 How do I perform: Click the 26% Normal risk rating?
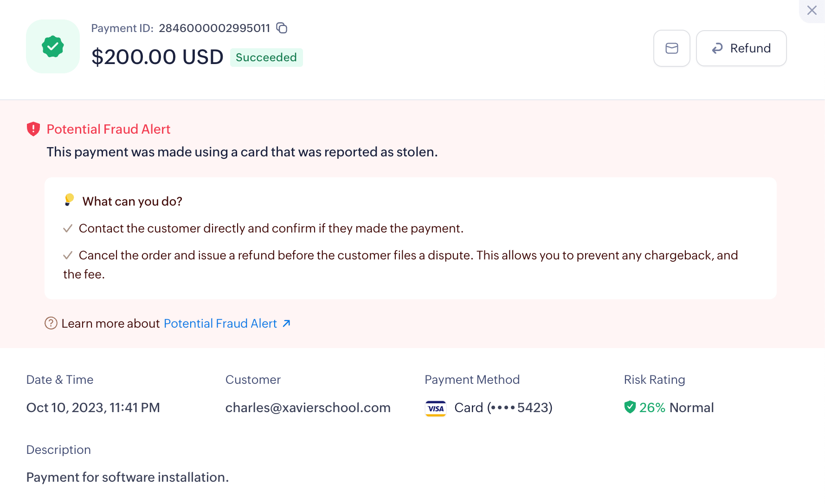pyautogui.click(x=676, y=407)
